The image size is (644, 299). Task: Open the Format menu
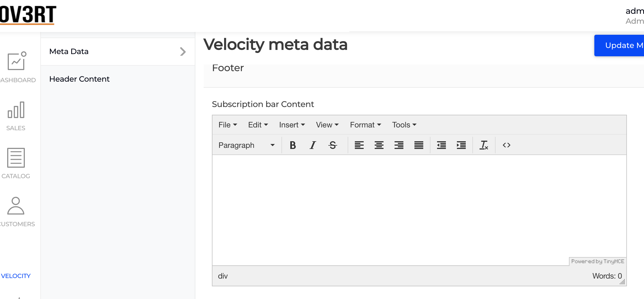[x=365, y=125]
